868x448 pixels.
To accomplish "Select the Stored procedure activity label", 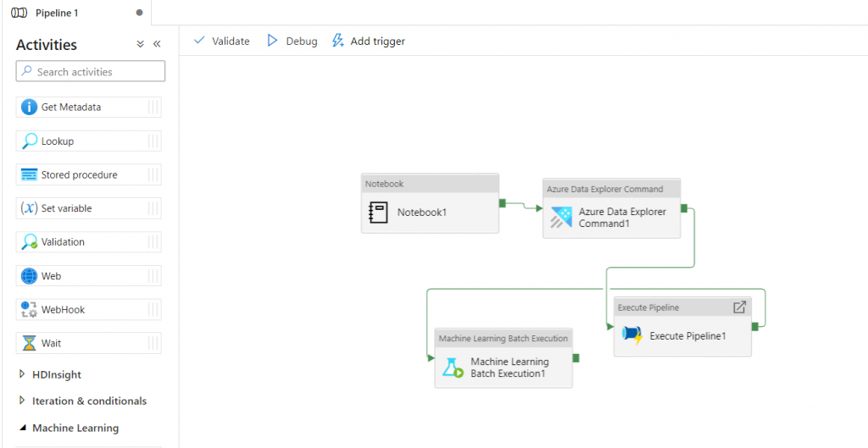I will (79, 174).
